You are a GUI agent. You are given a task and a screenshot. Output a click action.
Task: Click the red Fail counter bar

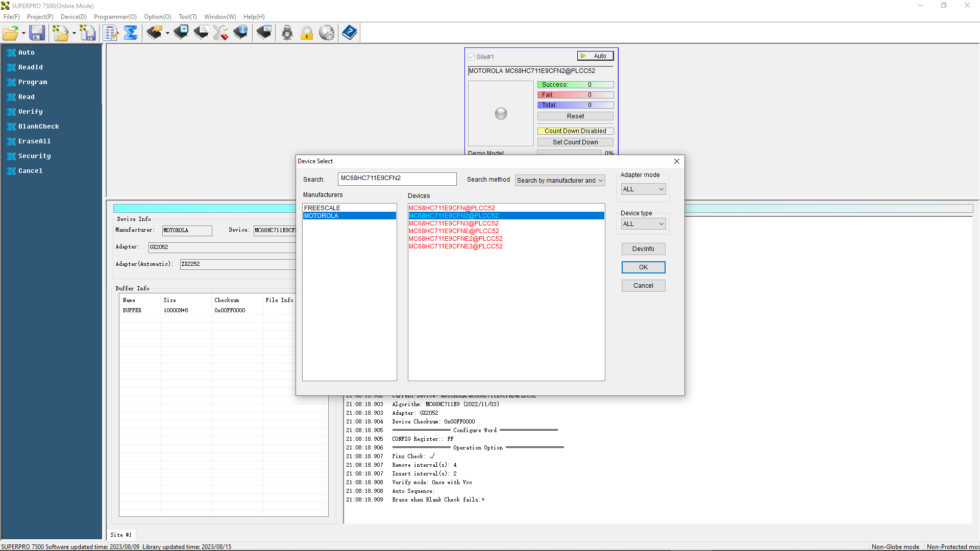575,95
